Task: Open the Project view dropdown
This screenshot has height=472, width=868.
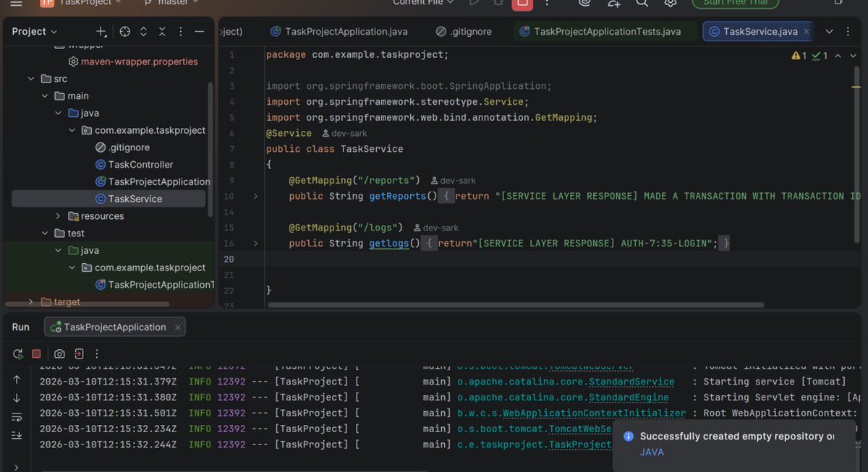Action: click(x=35, y=32)
